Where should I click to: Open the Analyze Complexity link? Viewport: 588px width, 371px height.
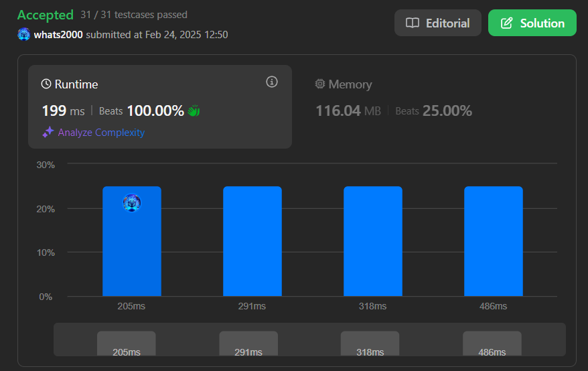click(x=101, y=133)
